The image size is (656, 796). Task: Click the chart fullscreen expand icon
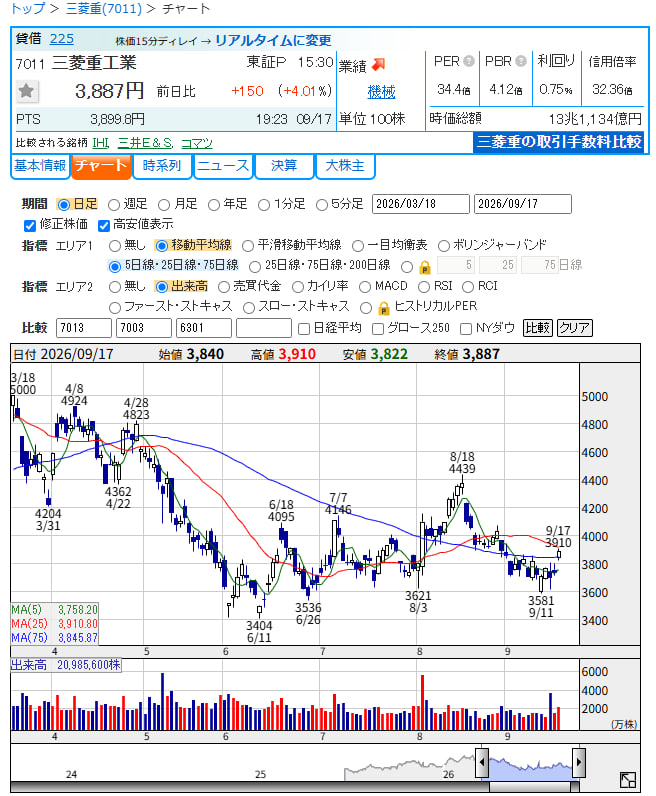click(628, 780)
